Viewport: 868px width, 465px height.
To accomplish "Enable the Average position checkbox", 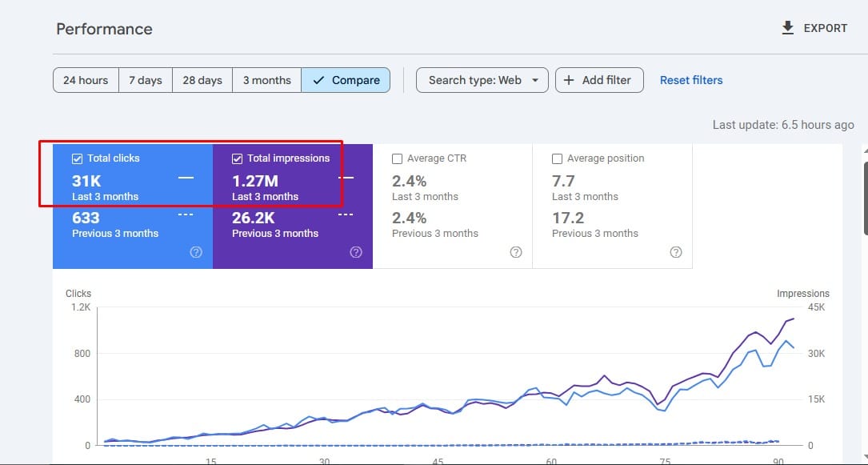I will [558, 158].
